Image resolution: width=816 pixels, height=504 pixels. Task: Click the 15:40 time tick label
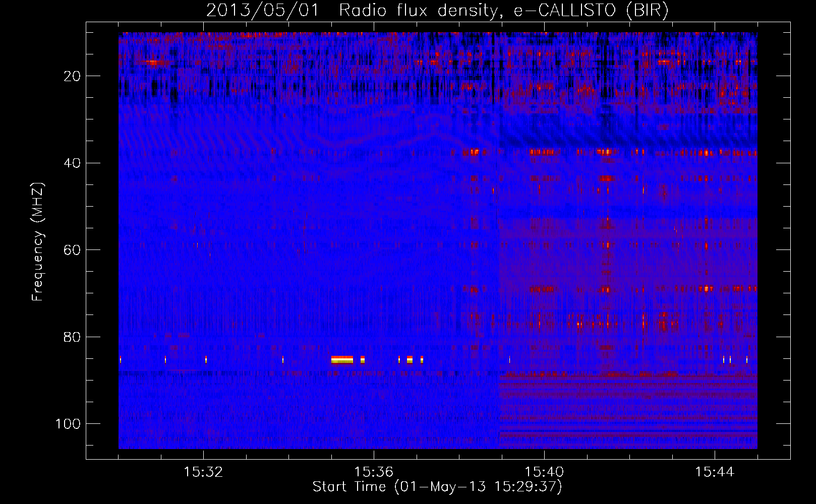pos(544,472)
